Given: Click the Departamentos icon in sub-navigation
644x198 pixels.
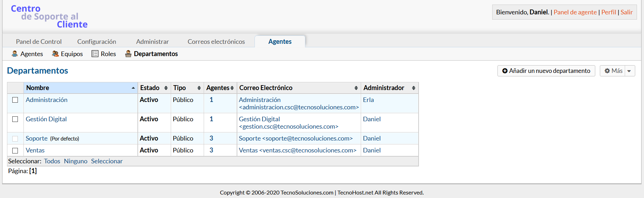Looking at the screenshot, I should pos(128,54).
